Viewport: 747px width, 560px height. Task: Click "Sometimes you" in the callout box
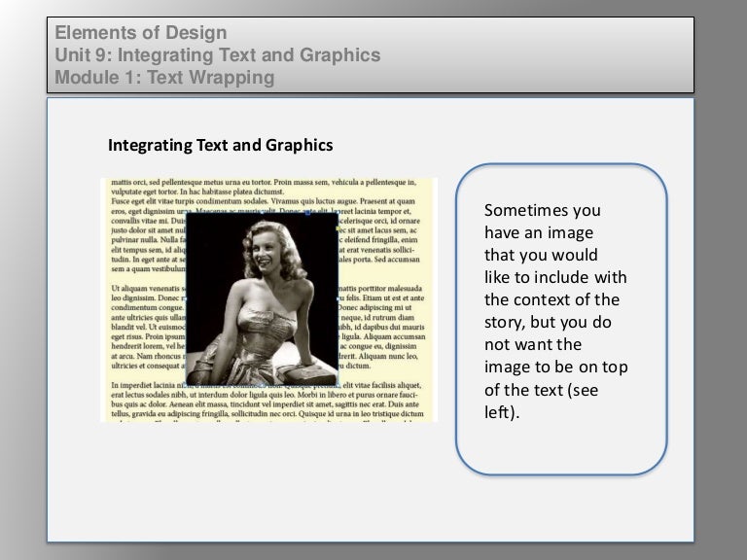542,211
